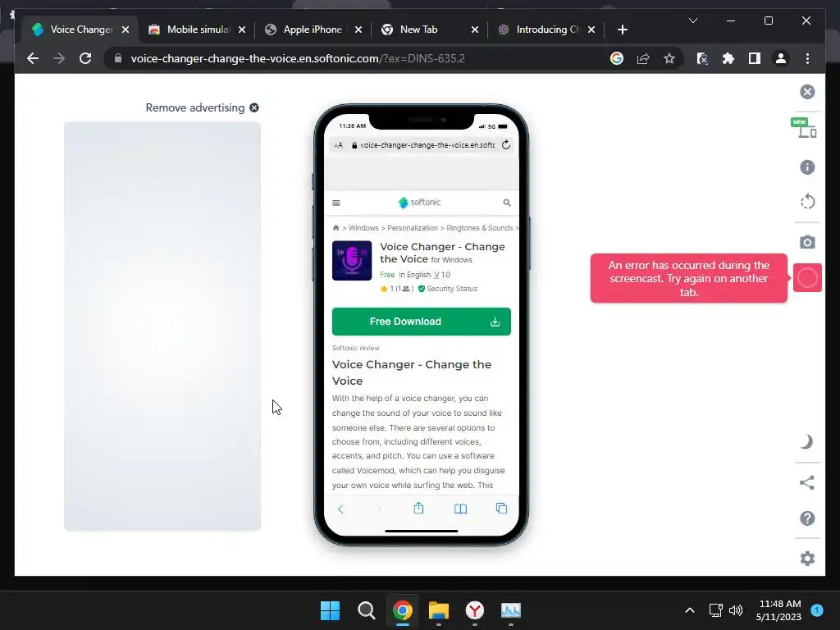Image resolution: width=840 pixels, height=630 pixels.
Task: Close the mobile simulator overlay with X icon
Action: (x=807, y=92)
